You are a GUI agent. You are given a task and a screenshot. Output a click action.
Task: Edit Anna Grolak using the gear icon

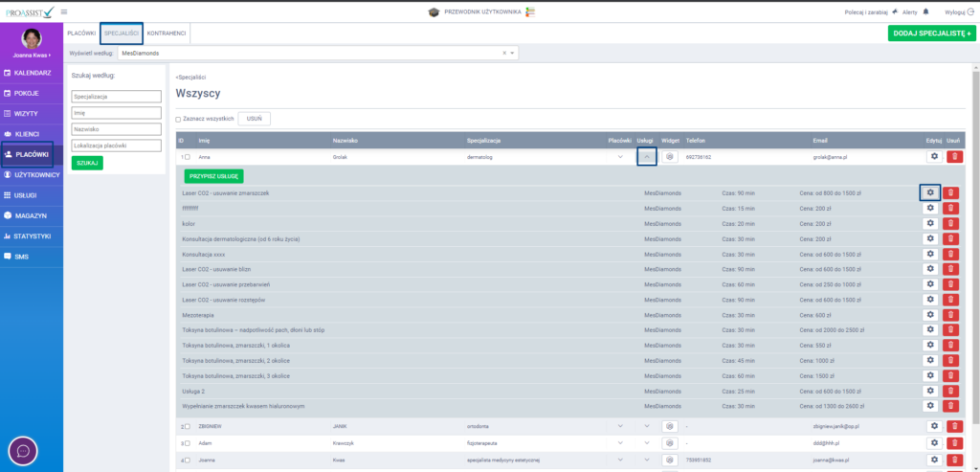pyautogui.click(x=934, y=156)
